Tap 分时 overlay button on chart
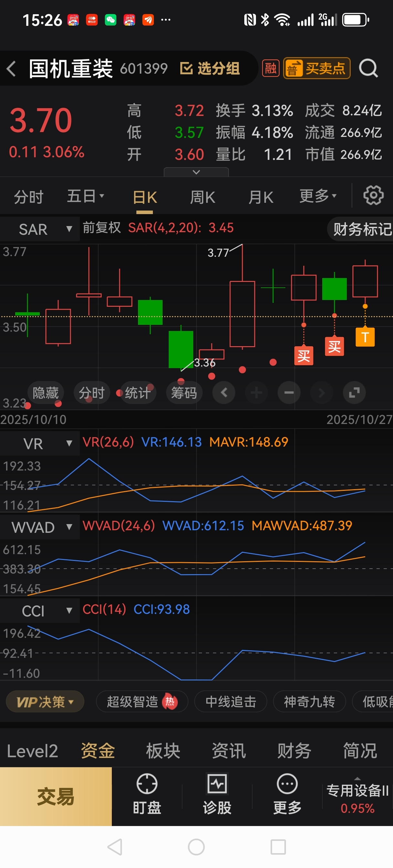This screenshot has width=393, height=868. [91, 393]
